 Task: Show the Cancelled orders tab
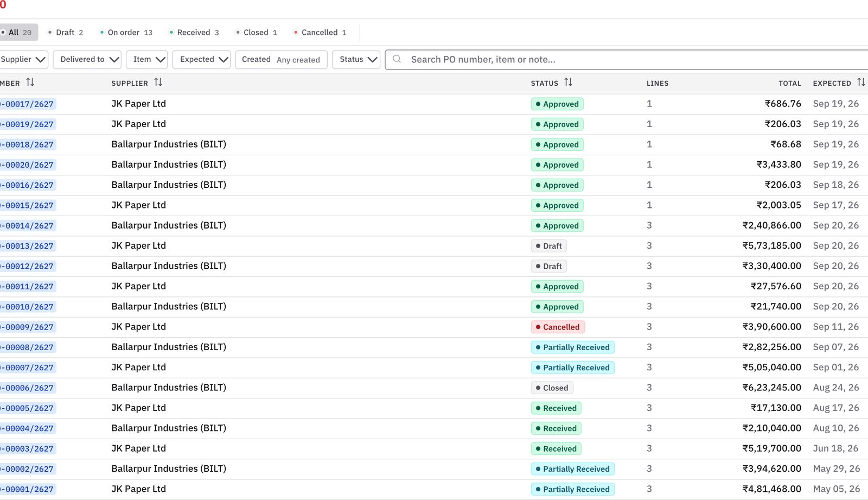point(320,33)
